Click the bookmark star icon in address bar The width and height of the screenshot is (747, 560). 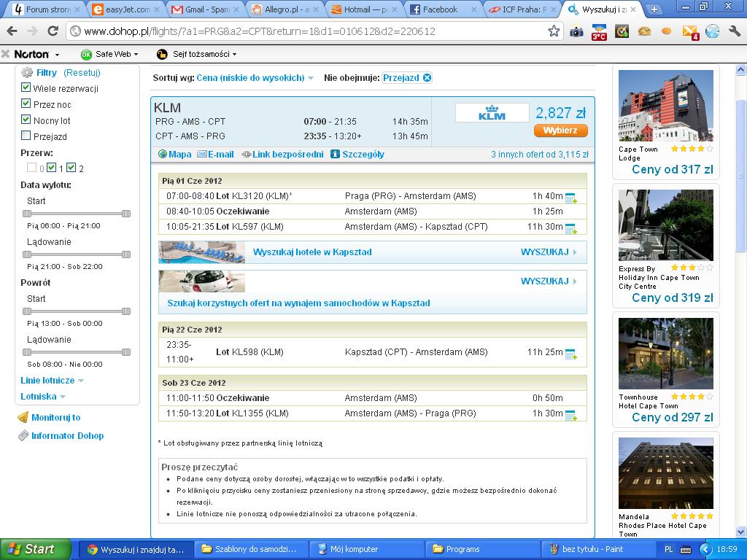554,31
